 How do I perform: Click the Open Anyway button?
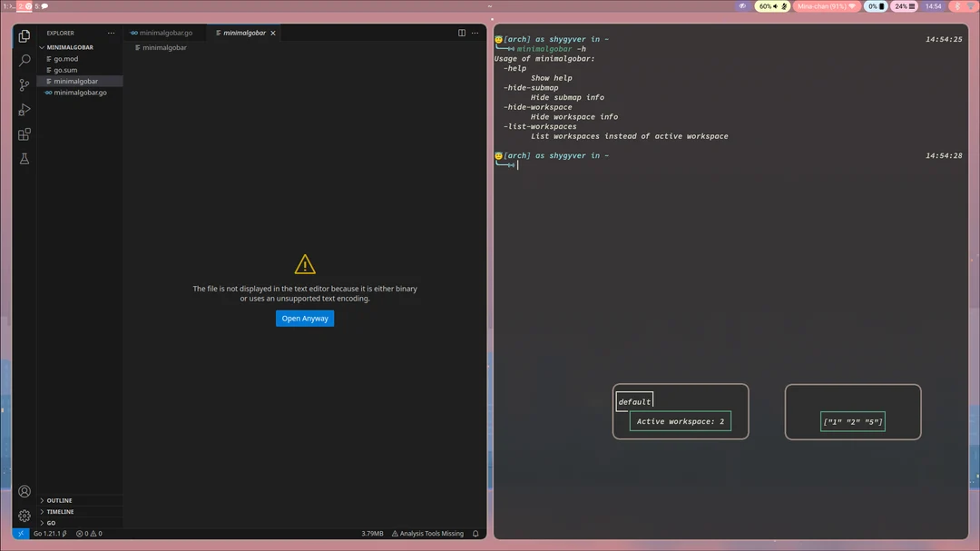(x=304, y=318)
